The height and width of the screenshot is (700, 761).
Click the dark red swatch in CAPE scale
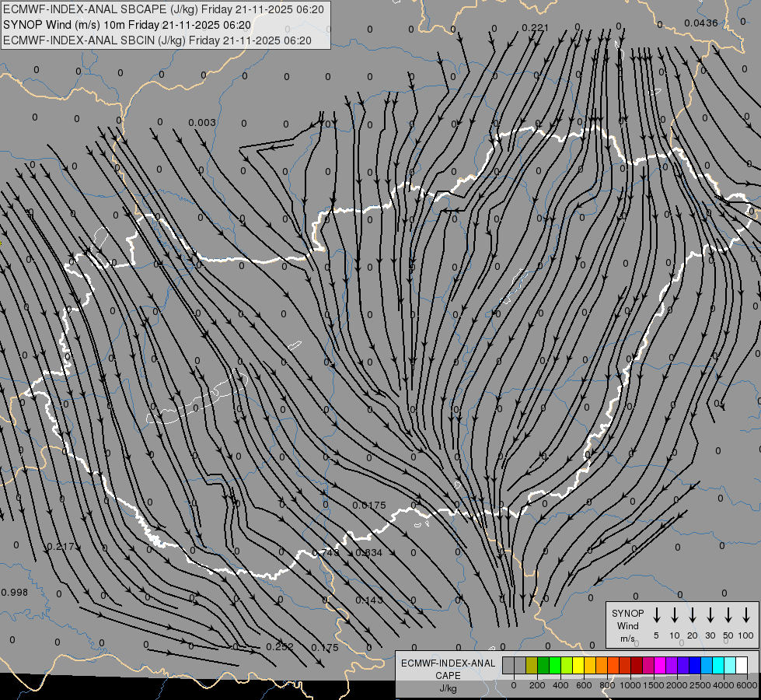click(637, 665)
